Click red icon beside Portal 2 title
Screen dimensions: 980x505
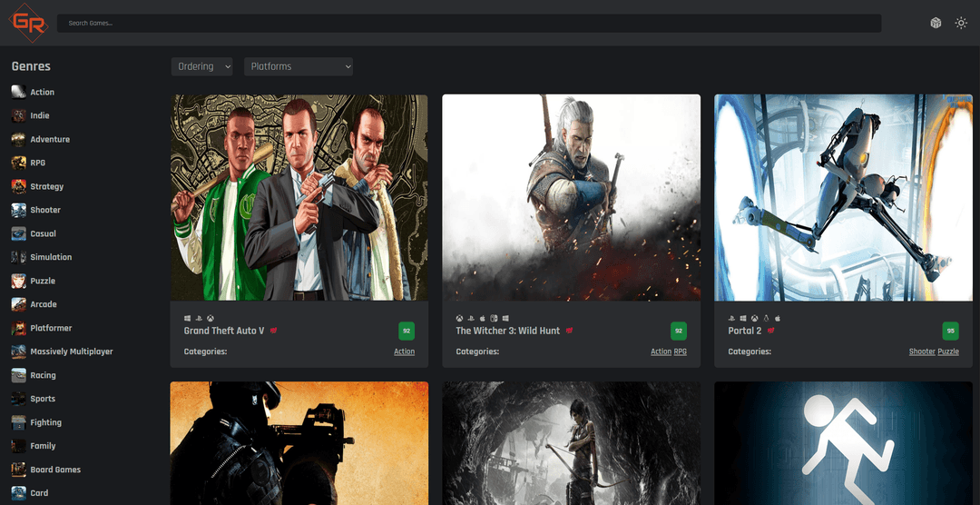(x=771, y=331)
